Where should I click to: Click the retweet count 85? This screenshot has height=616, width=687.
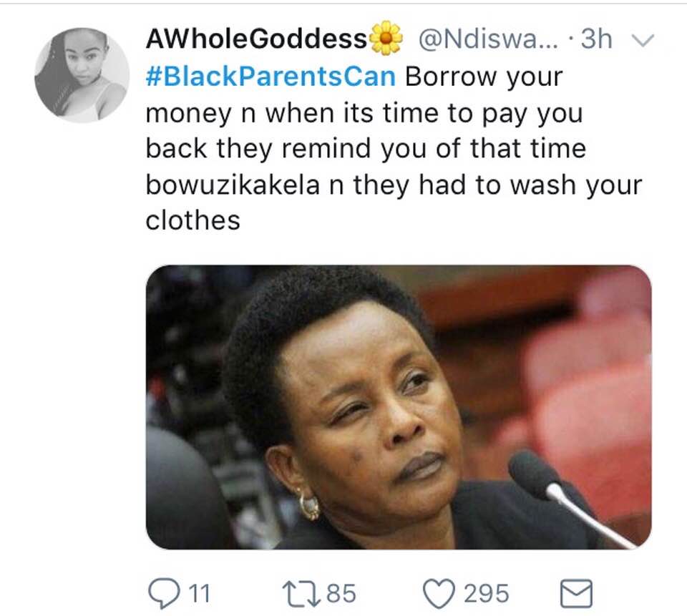tap(341, 594)
